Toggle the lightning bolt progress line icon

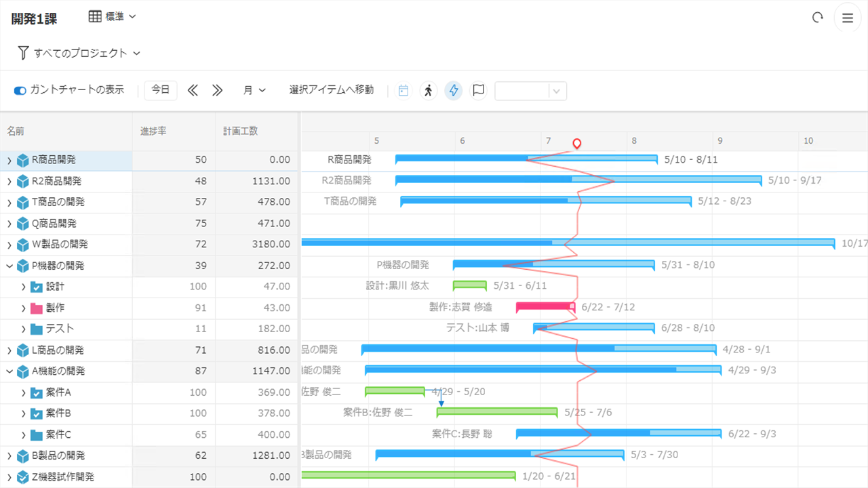tap(454, 90)
